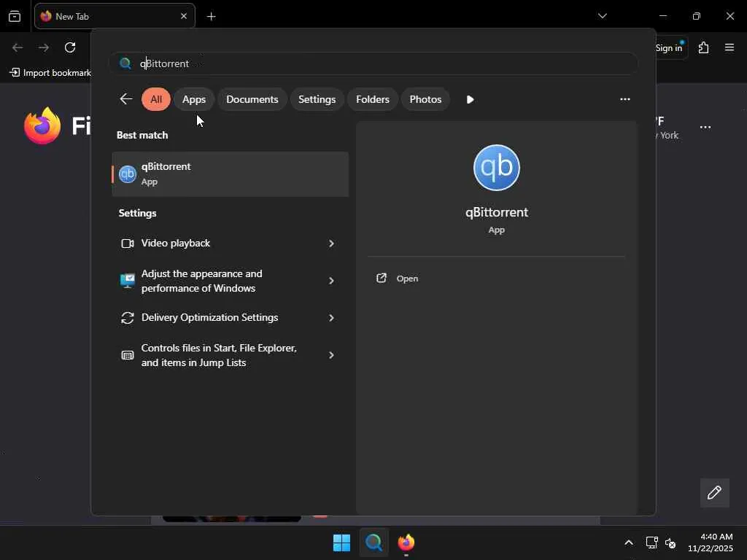Open Delivery Optimization Settings result

pos(230,318)
